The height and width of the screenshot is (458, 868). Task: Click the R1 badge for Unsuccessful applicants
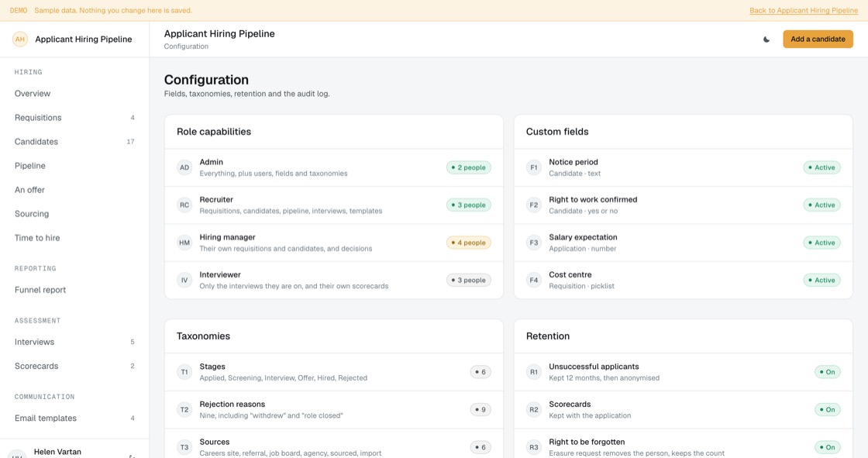pyautogui.click(x=534, y=372)
